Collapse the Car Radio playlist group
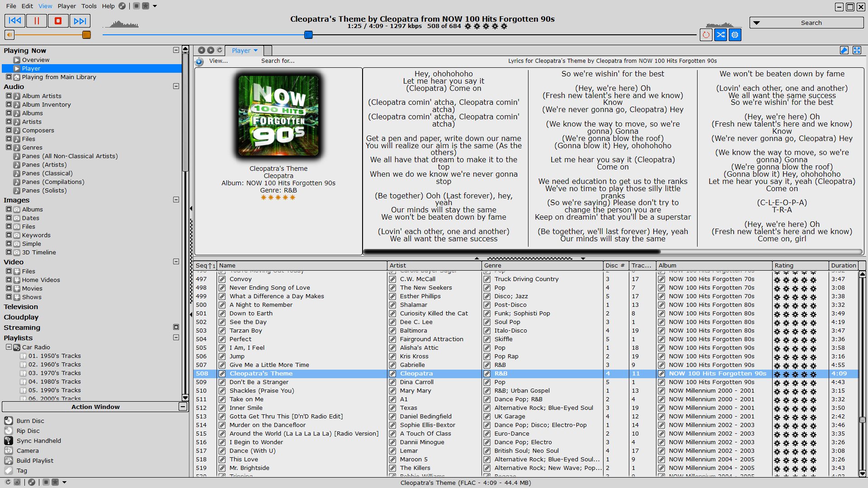 pos(9,347)
